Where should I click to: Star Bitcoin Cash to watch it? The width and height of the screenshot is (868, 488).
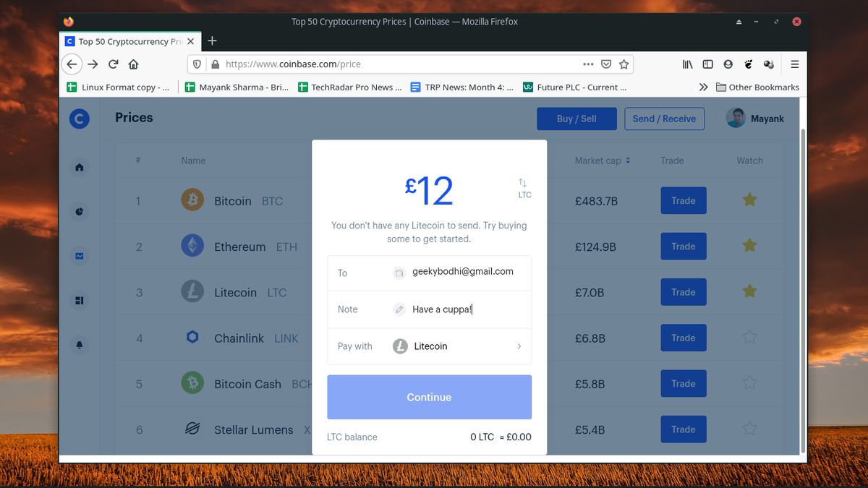pyautogui.click(x=749, y=383)
